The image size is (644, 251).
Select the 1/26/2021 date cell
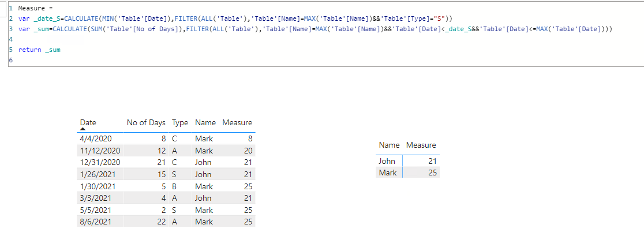point(98,175)
